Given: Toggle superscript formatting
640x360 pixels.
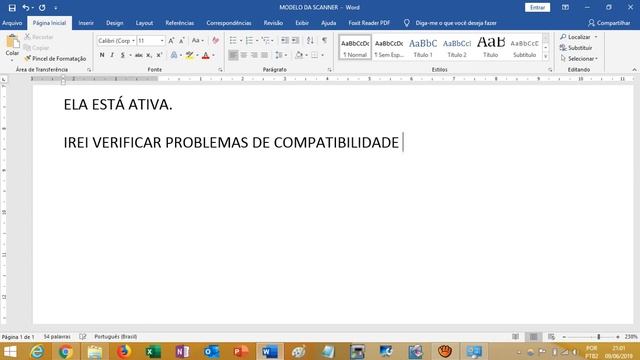Looking at the screenshot, I should coord(159,55).
